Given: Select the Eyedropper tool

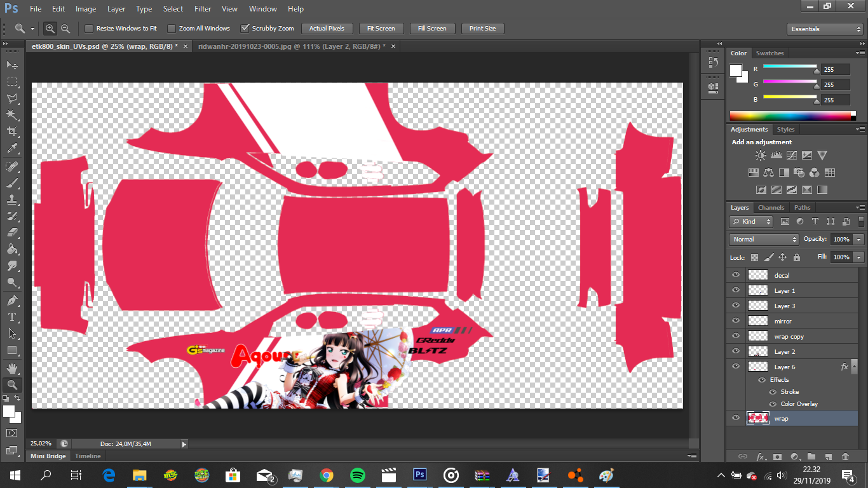Looking at the screenshot, I should click(12, 149).
